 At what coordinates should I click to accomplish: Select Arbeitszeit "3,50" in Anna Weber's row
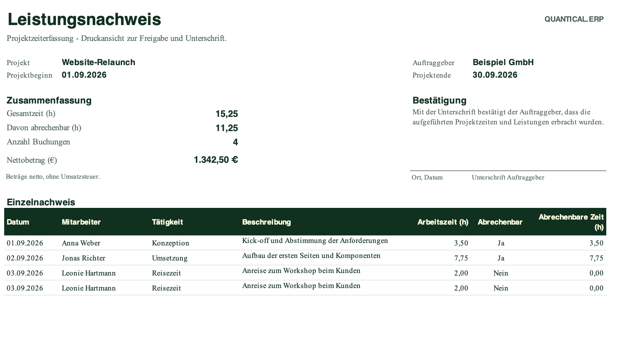point(461,243)
